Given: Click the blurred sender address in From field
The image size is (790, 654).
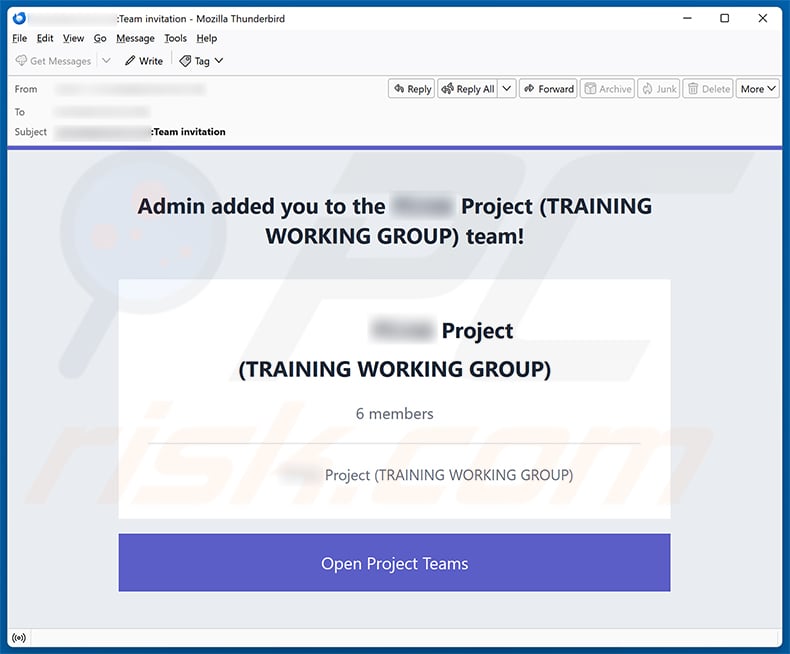Looking at the screenshot, I should click(x=130, y=89).
